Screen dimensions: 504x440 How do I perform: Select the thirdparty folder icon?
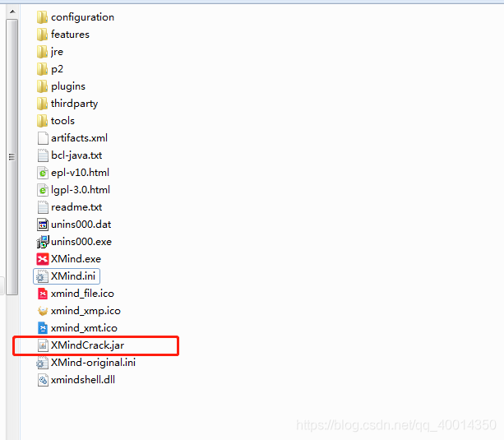click(43, 104)
